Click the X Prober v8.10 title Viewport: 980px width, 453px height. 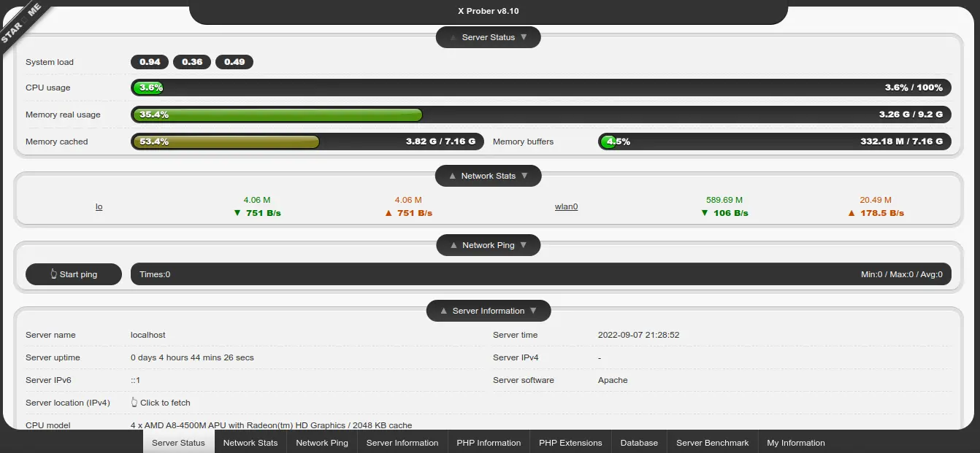488,11
